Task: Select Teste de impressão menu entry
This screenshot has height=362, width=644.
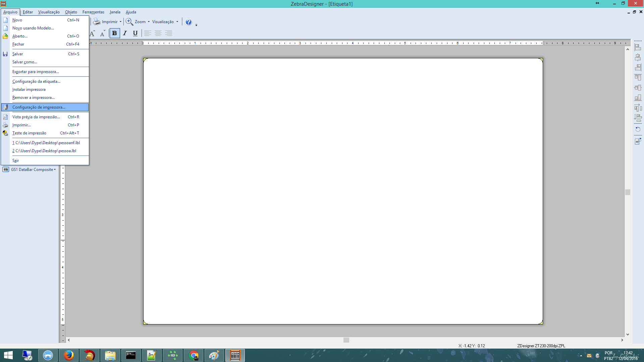Action: pos(45,133)
